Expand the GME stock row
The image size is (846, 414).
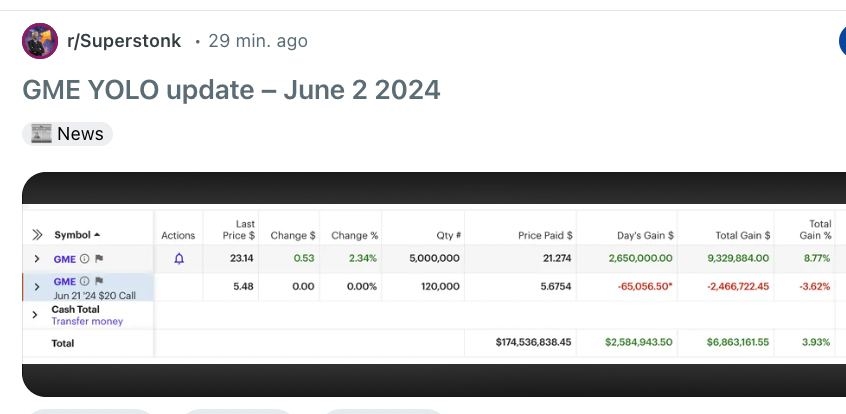click(x=37, y=259)
